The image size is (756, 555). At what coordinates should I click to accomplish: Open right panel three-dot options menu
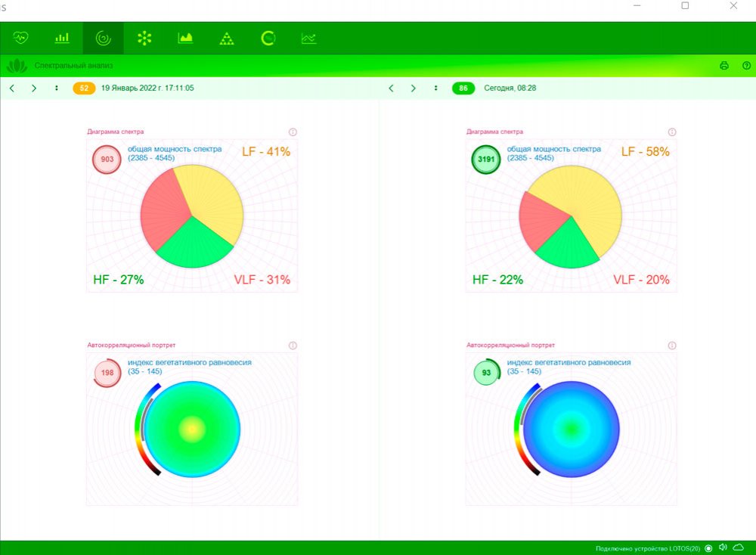point(436,88)
